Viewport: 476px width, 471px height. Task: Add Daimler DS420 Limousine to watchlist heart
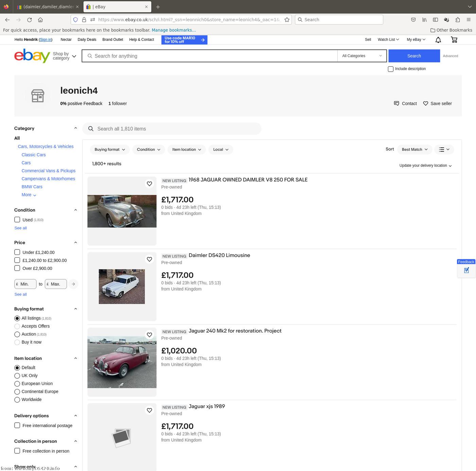tap(149, 259)
